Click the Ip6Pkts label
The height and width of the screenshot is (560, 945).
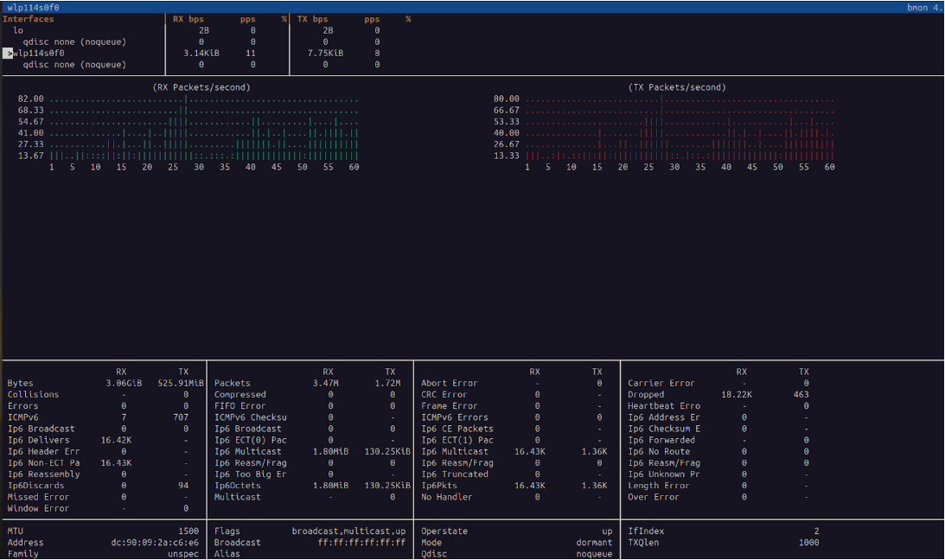click(x=439, y=487)
